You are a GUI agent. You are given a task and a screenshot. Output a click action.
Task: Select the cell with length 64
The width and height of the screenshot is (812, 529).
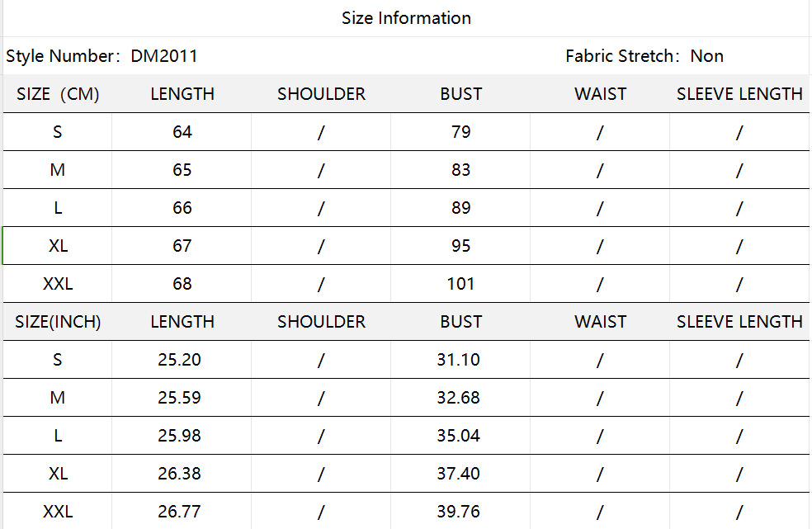click(182, 132)
